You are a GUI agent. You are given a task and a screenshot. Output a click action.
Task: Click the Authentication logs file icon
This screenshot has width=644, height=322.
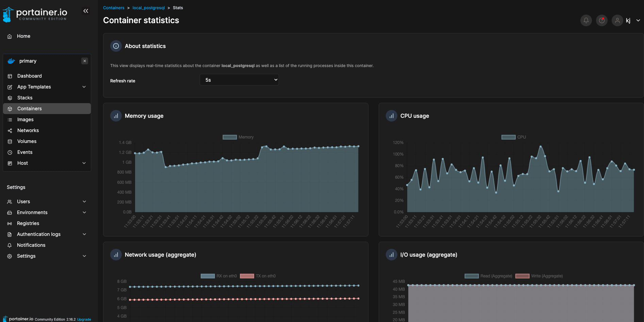(10, 235)
